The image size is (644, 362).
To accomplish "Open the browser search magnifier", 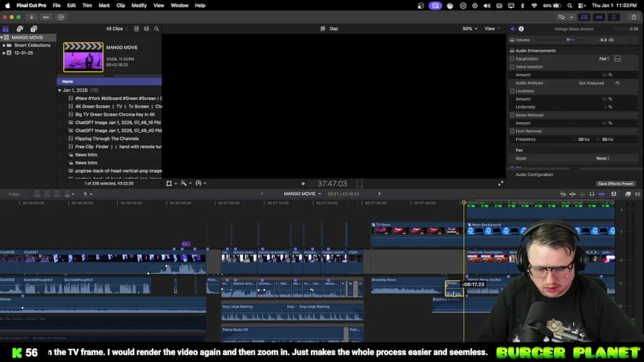I will [x=156, y=29].
